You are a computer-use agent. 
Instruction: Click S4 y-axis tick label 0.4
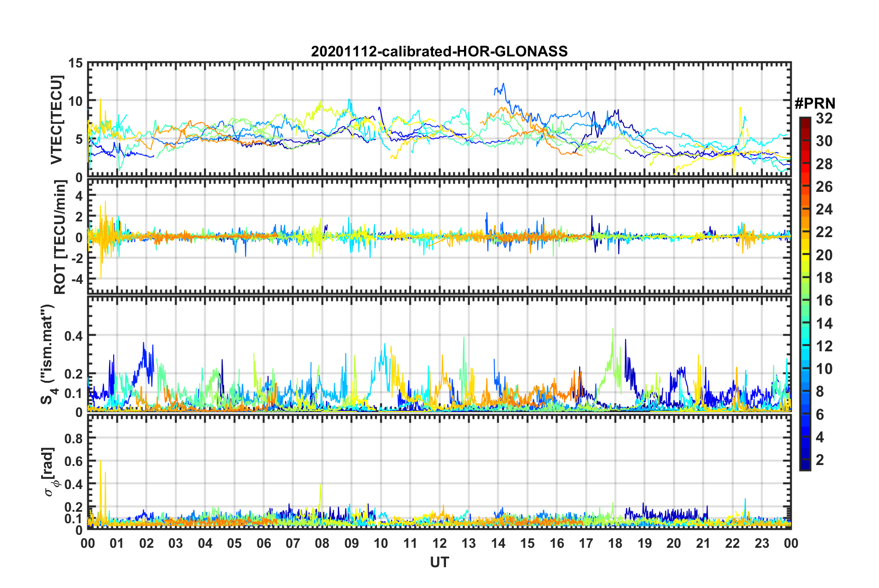click(x=74, y=335)
